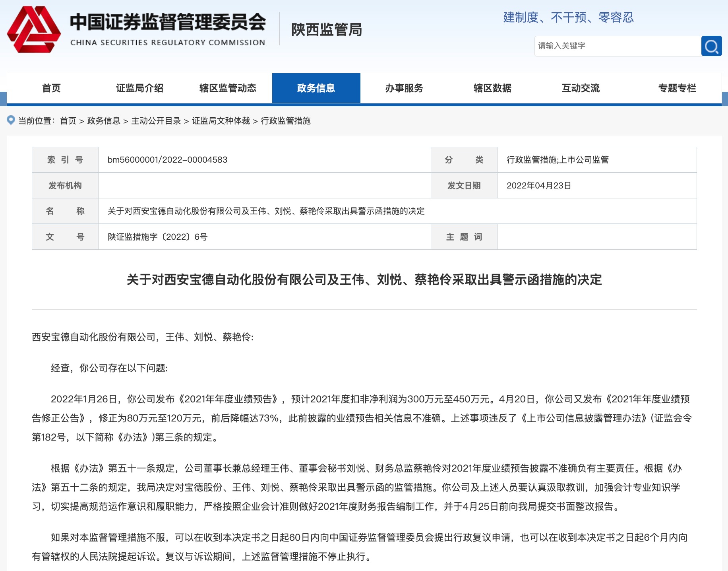Click the search magnifier button
Viewport: 728px width, 571px height.
(x=711, y=46)
